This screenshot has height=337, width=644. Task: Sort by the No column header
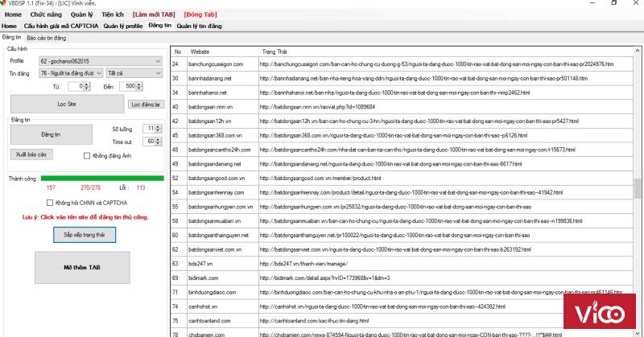pos(178,51)
